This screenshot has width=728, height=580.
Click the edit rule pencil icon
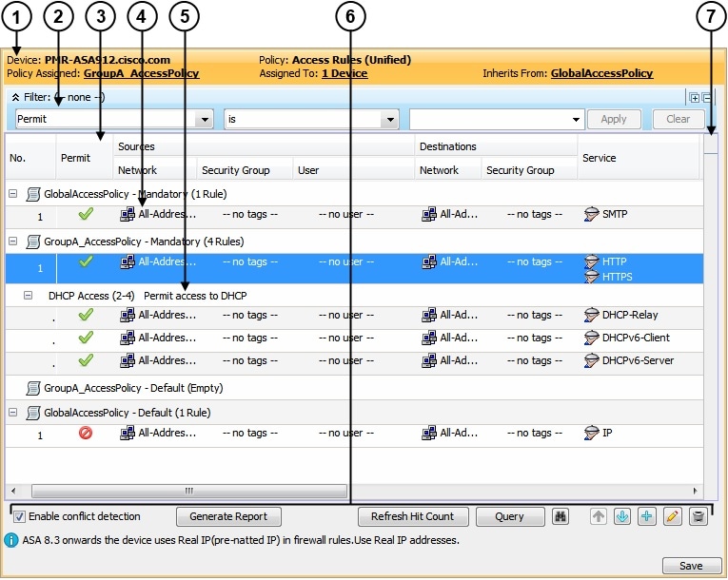(672, 516)
